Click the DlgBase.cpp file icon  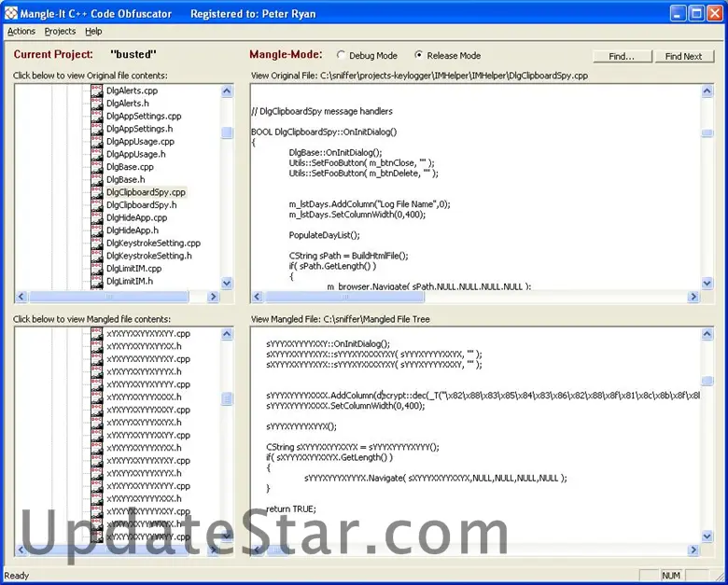pos(96,167)
